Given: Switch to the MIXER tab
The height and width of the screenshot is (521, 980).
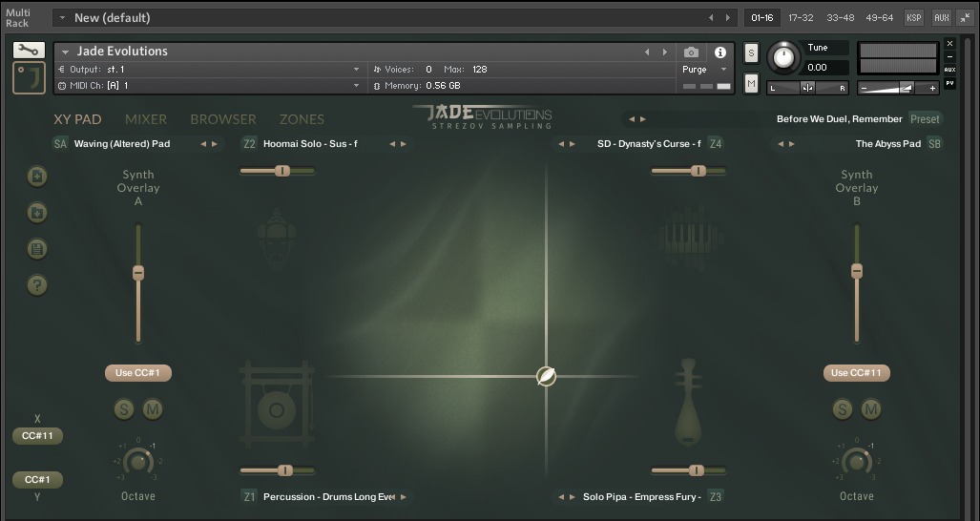Looking at the screenshot, I should click(x=146, y=119).
